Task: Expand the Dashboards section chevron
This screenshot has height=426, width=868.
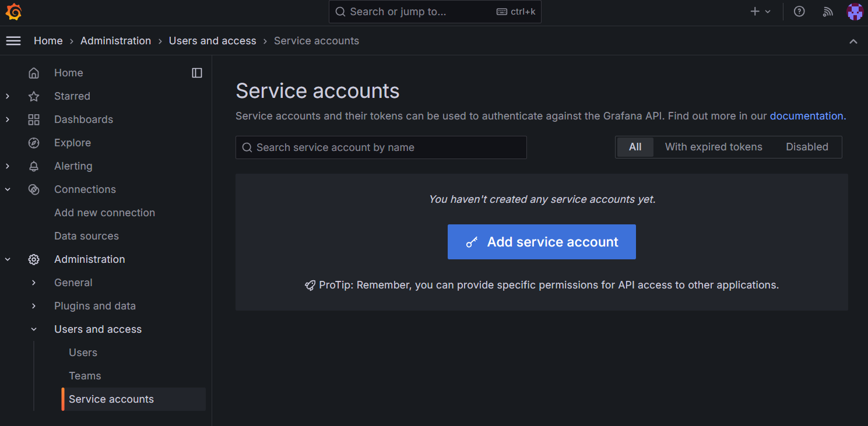Action: [7, 119]
